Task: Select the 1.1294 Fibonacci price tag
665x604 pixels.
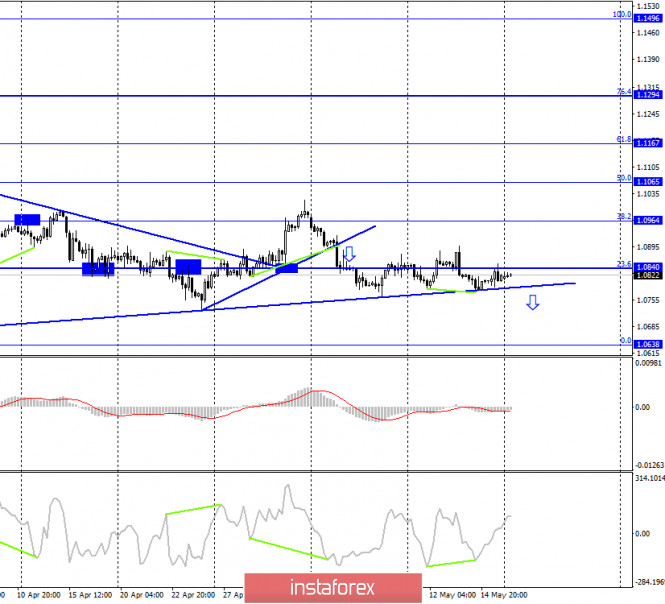Action: [647, 96]
